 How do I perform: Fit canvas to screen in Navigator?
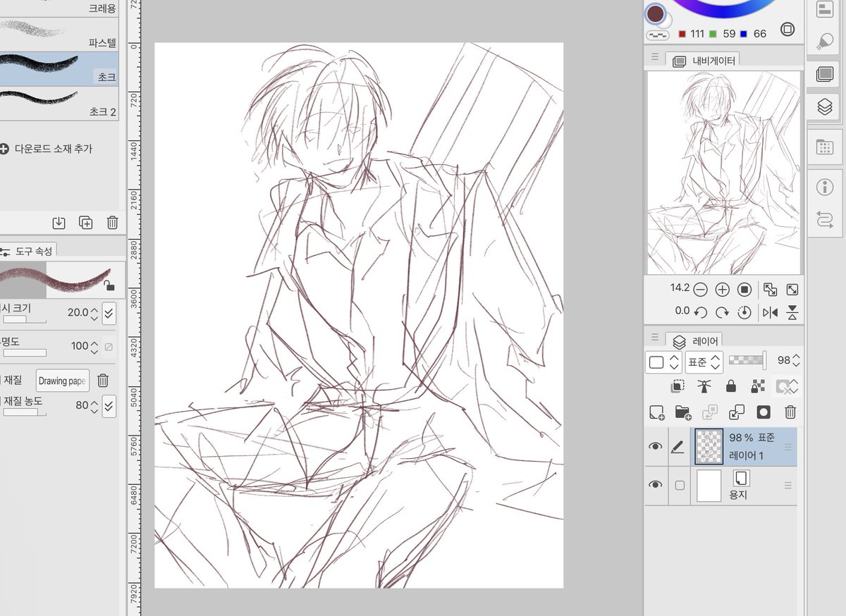(792, 290)
